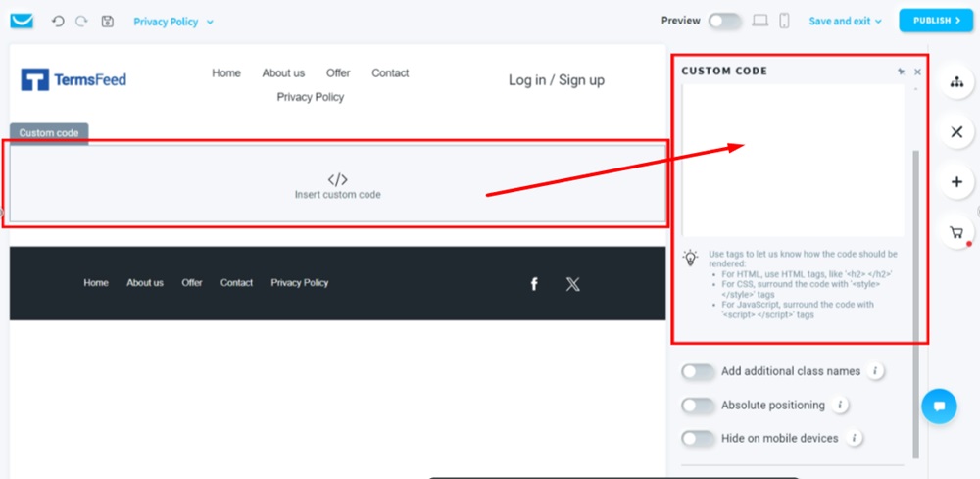Screen dimensions: 980x479
Task: Toggle the Preview switch
Action: point(725,21)
